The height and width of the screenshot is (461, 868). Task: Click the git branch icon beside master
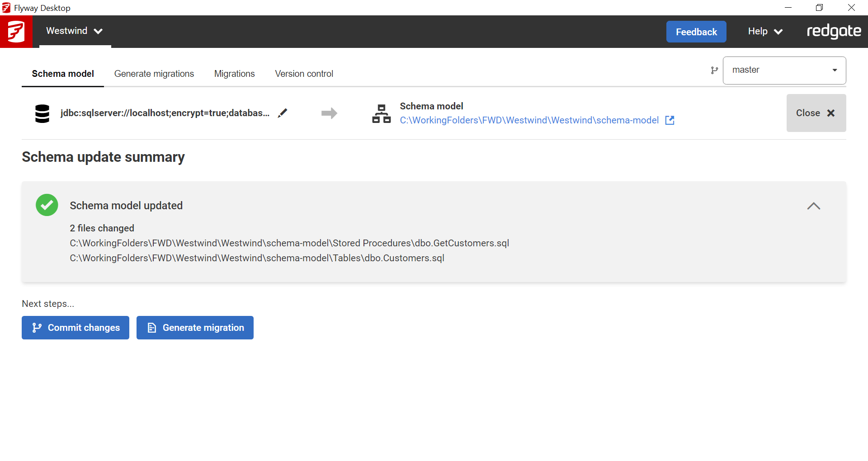pyautogui.click(x=714, y=71)
